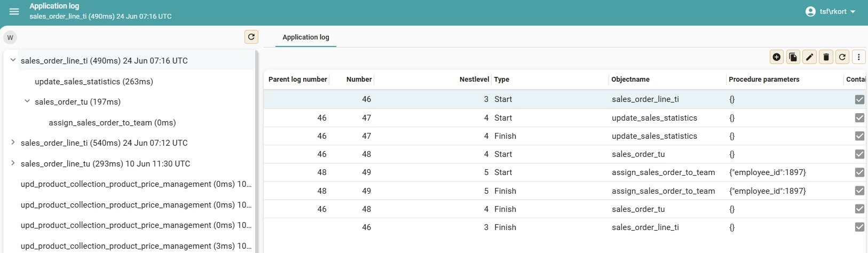Select update_sales_statistics (263ms) tree item
The width and height of the screenshot is (868, 253).
pyautogui.click(x=94, y=82)
